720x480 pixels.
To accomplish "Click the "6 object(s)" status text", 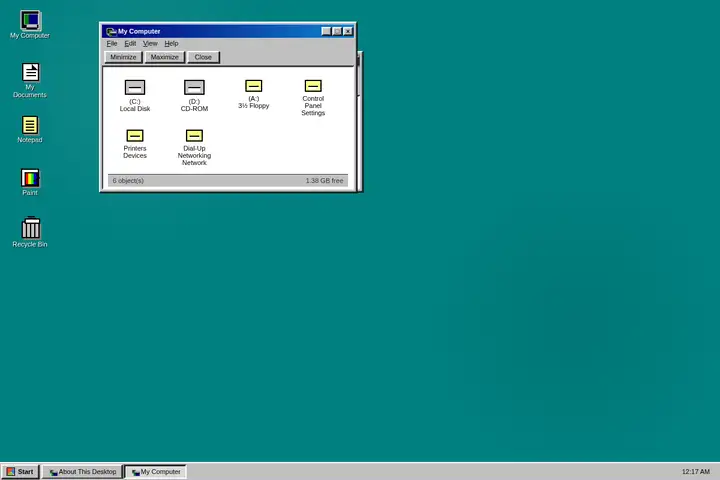I will tap(128, 181).
